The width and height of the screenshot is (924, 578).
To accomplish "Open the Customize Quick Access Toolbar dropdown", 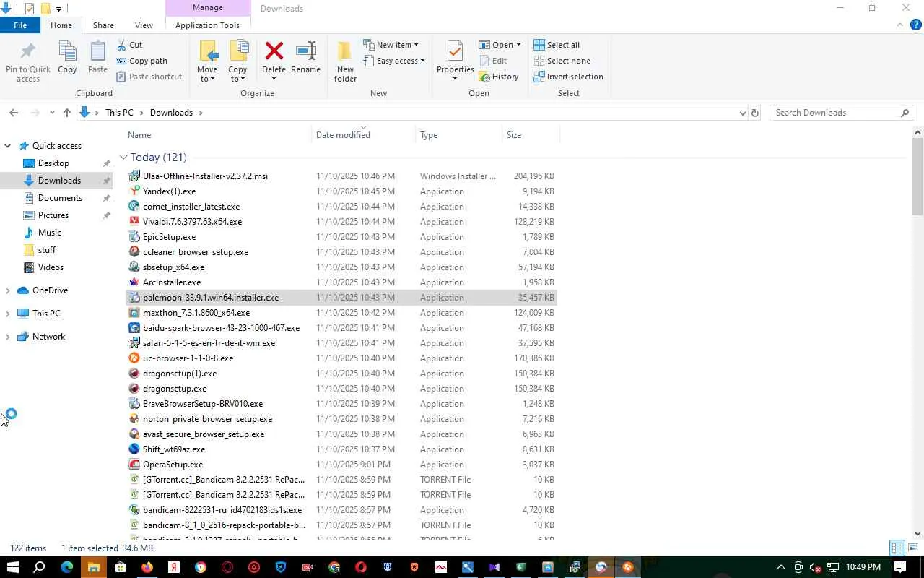I will [x=58, y=9].
